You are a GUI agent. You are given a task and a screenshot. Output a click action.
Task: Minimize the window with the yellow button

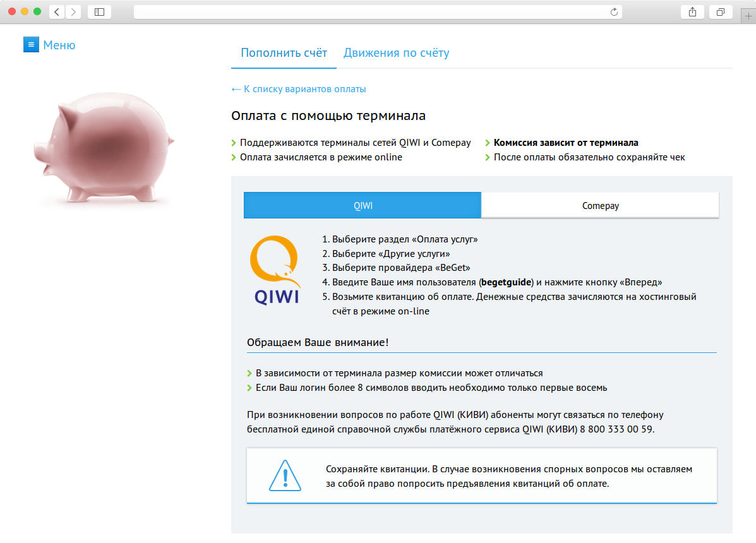25,11
